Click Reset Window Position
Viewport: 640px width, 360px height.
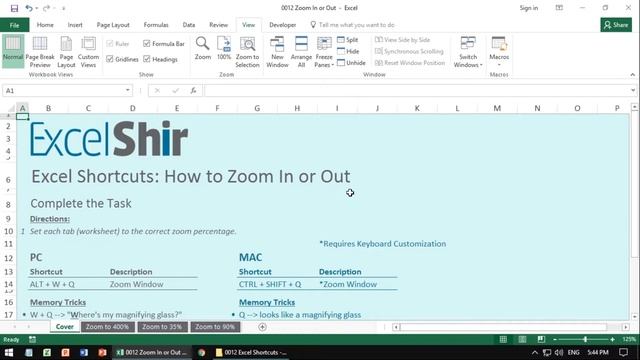coord(410,62)
